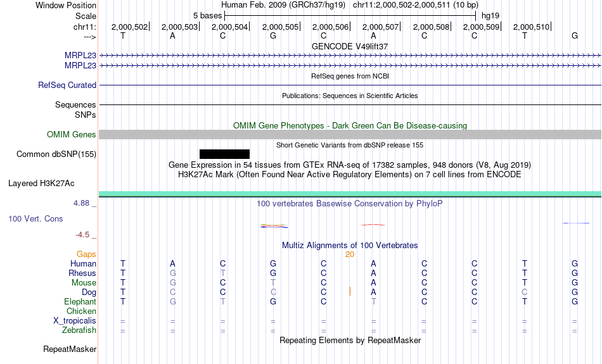Click the SNPs track label
Viewport: 602px width, 364px height.
(86, 115)
